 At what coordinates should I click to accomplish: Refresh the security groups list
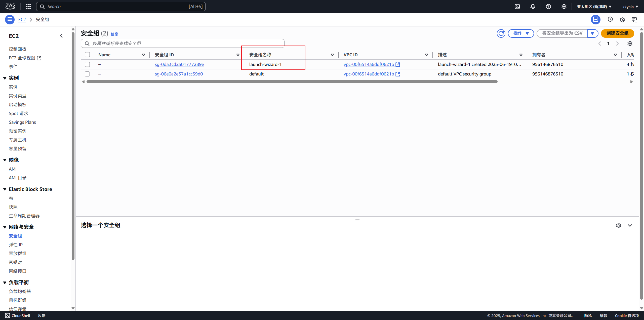pos(501,33)
